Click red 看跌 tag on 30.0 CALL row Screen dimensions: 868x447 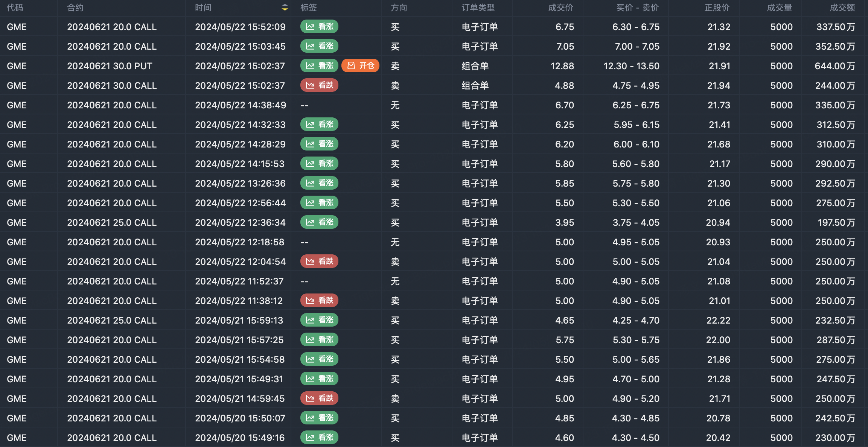319,85
